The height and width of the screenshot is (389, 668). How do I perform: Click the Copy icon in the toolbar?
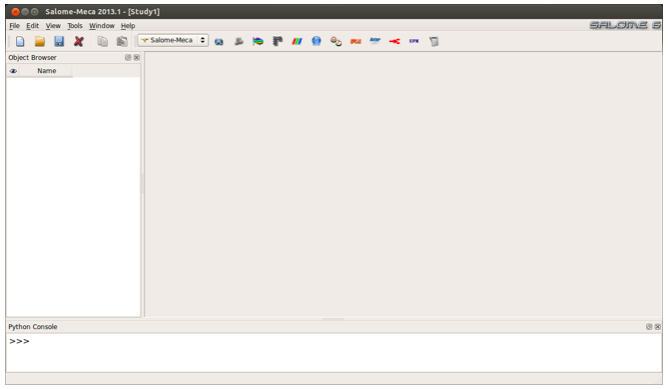click(x=102, y=41)
